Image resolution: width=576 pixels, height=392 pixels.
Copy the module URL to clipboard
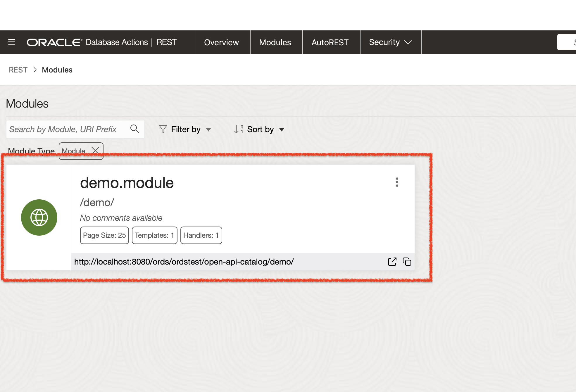pyautogui.click(x=407, y=262)
